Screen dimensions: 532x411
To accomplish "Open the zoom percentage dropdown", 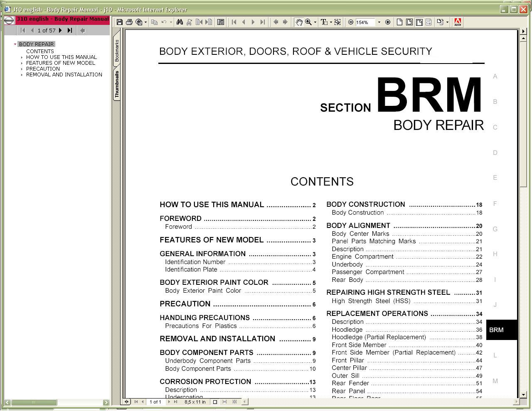I will pyautogui.click(x=379, y=22).
